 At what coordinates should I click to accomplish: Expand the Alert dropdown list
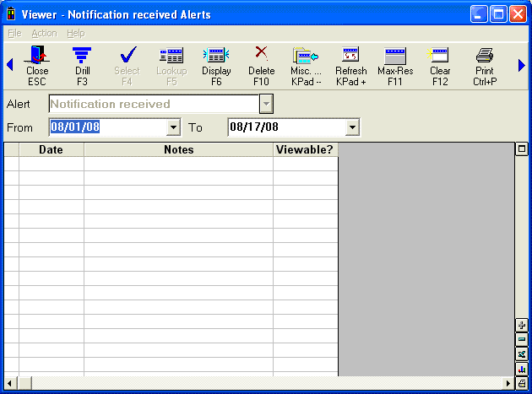pos(266,105)
